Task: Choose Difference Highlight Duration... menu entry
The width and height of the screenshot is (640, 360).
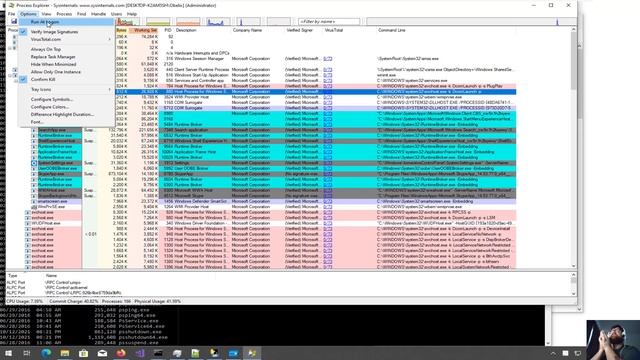Action: click(67, 114)
